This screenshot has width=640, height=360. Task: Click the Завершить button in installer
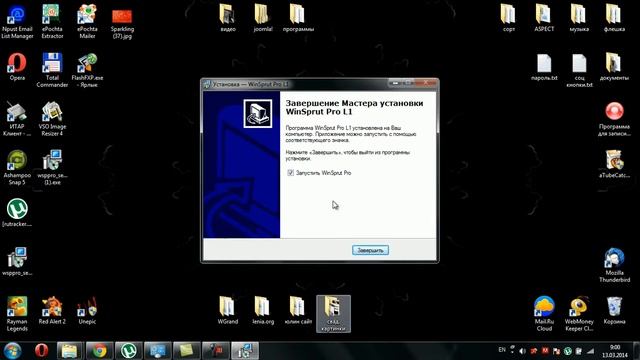click(370, 250)
